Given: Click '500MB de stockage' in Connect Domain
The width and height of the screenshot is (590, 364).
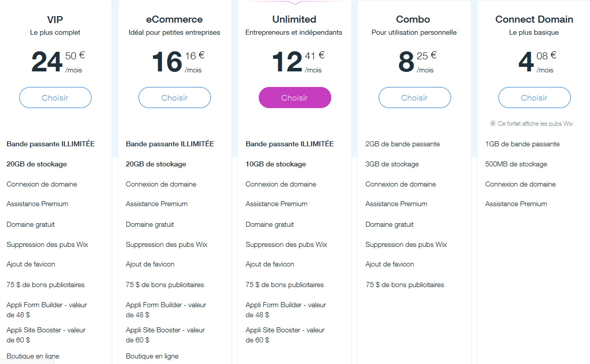Looking at the screenshot, I should 516,164.
